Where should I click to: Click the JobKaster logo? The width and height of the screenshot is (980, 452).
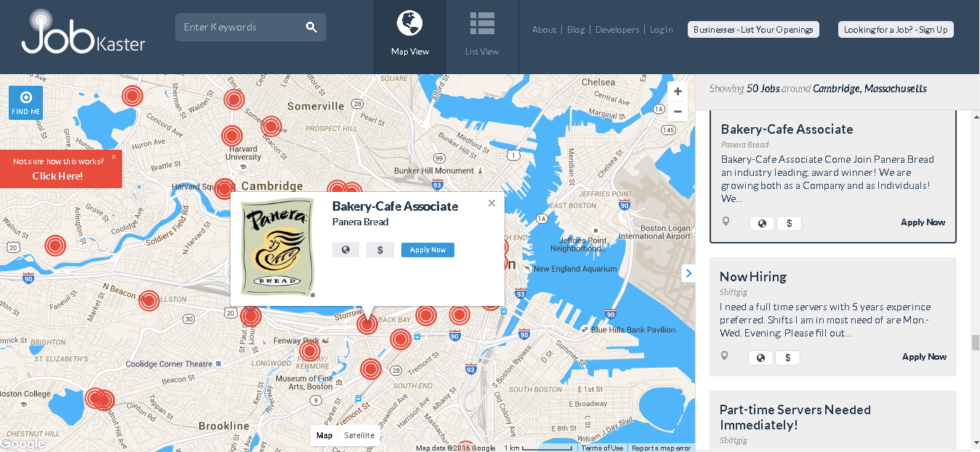pos(84,31)
